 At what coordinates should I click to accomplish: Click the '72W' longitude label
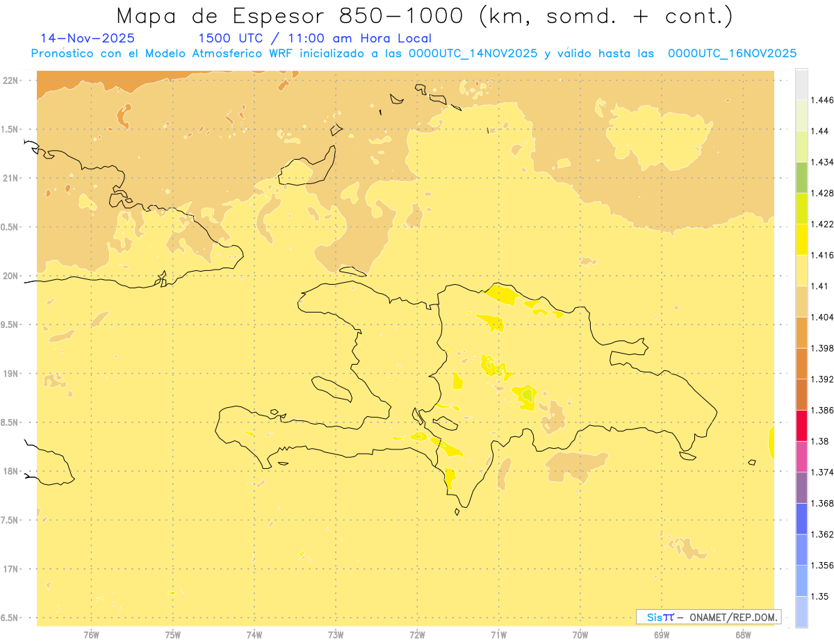click(x=417, y=635)
